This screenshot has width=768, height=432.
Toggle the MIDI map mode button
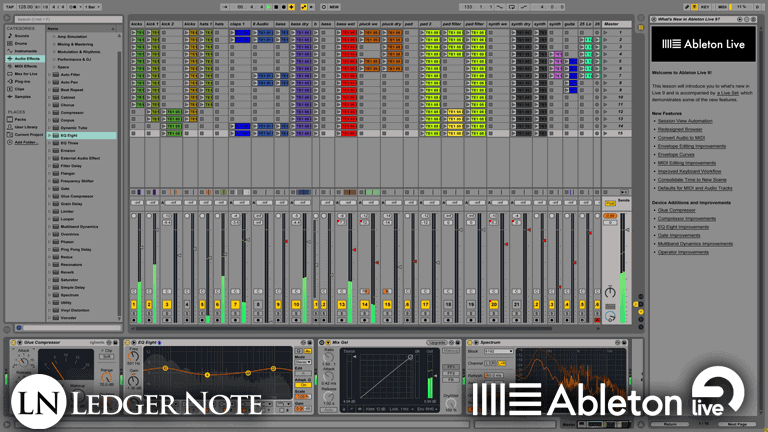(722, 7)
